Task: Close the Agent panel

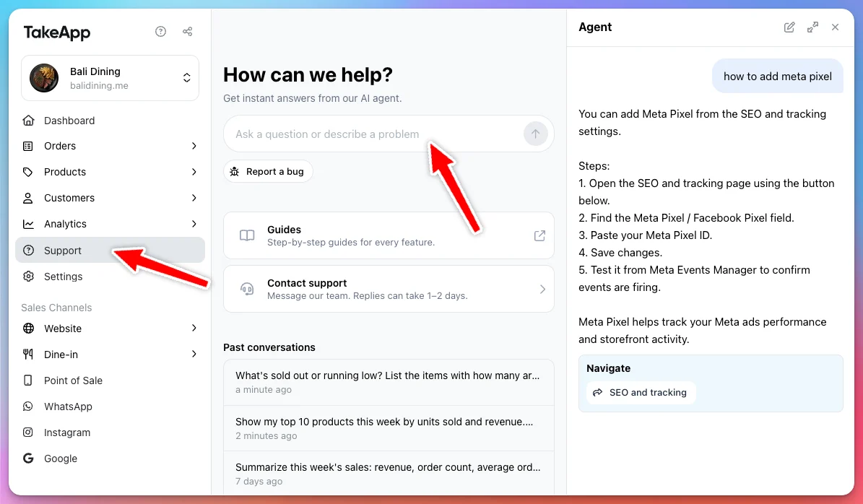Action: pos(835,27)
